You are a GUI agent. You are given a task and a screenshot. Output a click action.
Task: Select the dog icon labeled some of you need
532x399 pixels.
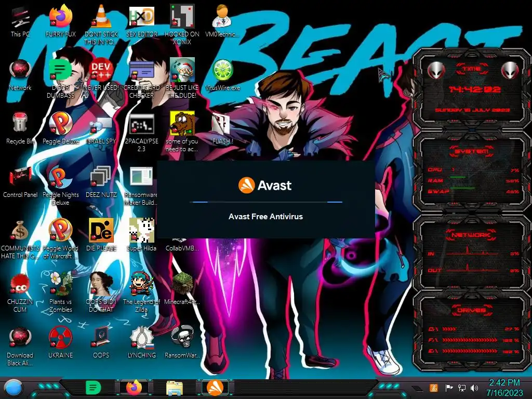coord(182,124)
